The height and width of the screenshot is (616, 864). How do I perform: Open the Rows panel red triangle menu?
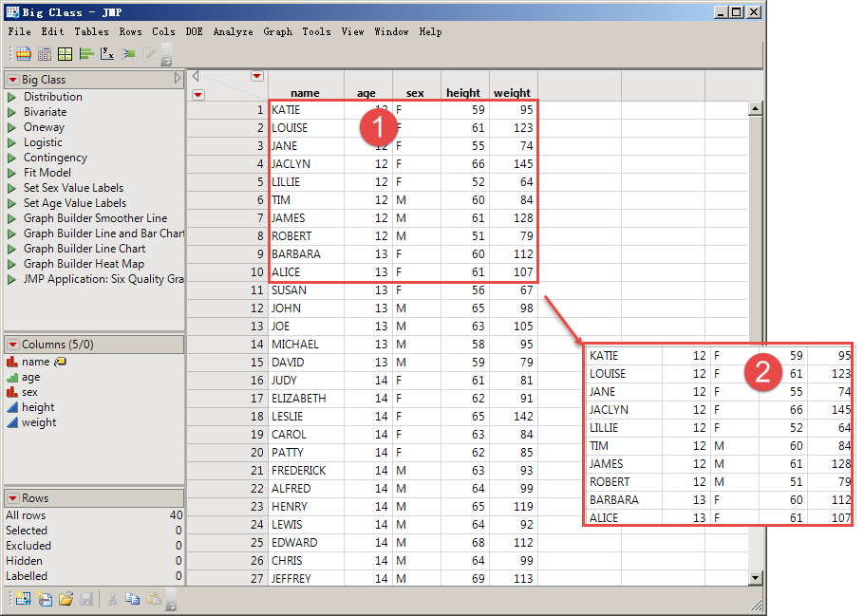click(x=12, y=498)
